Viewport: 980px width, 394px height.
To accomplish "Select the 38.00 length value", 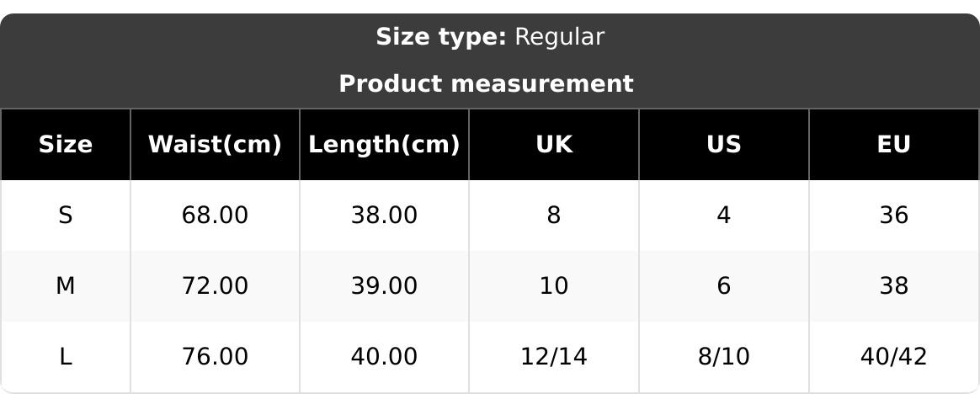I will point(384,216).
